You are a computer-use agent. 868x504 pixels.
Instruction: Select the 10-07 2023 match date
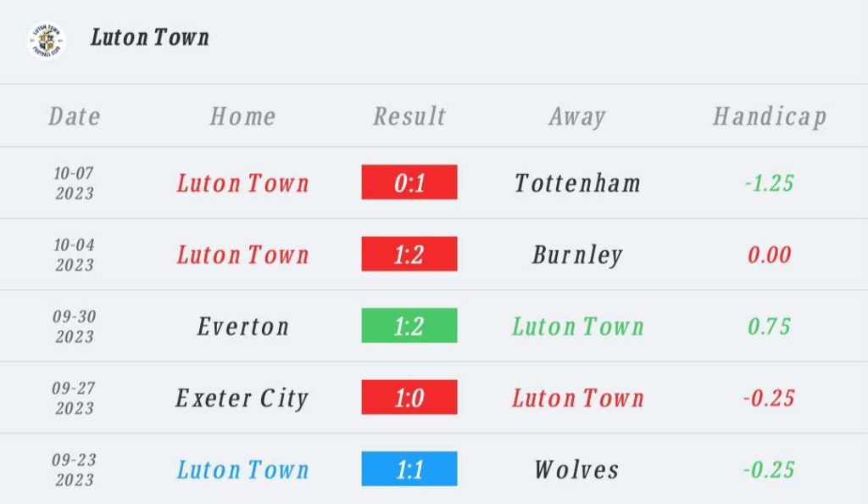point(75,183)
